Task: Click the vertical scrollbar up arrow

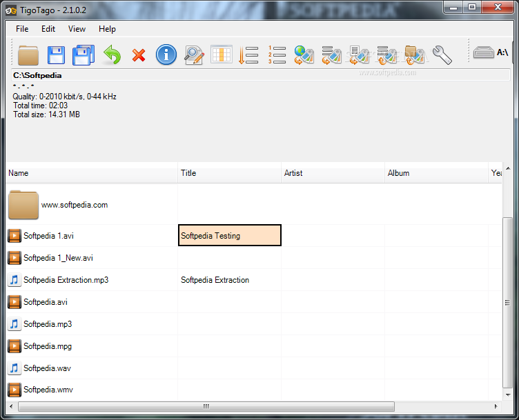Action: pyautogui.click(x=508, y=169)
